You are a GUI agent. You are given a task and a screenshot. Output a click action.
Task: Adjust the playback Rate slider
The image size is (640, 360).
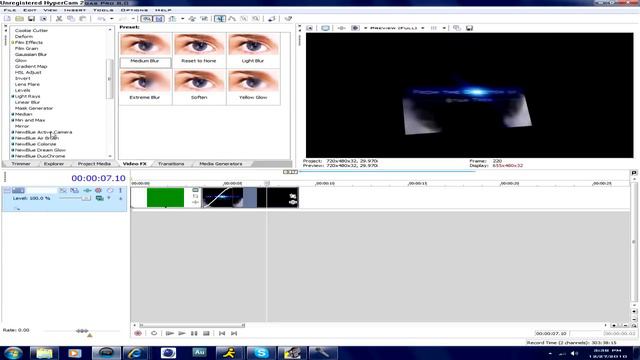pyautogui.click(x=82, y=331)
